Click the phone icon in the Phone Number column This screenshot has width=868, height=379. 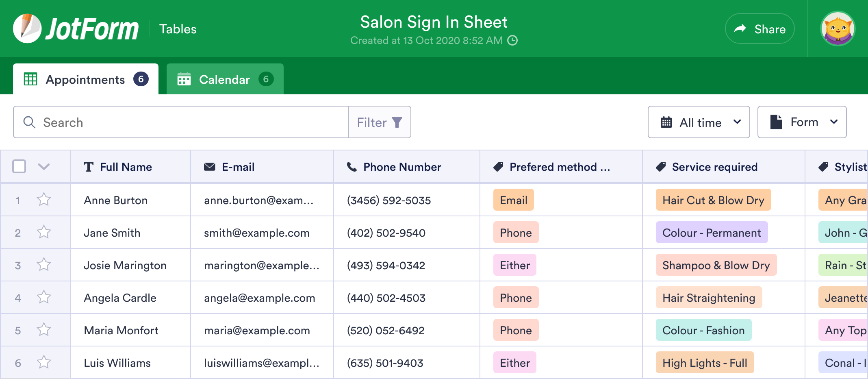point(351,166)
